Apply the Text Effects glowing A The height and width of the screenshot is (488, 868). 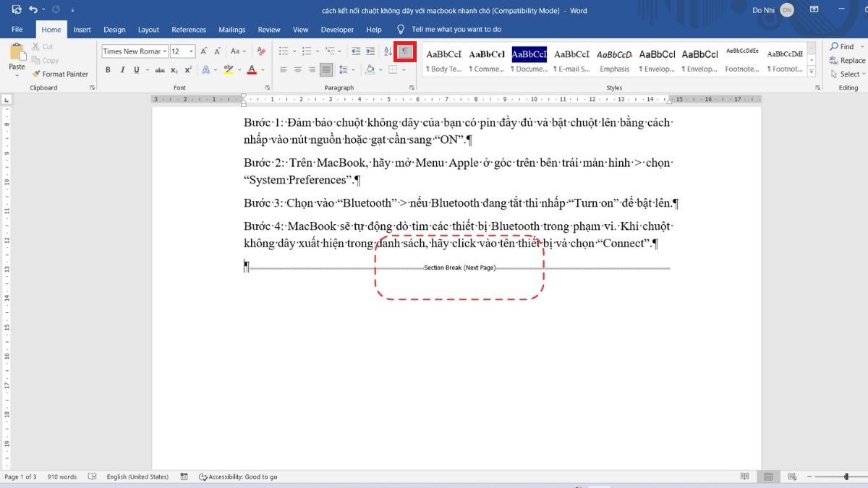205,70
